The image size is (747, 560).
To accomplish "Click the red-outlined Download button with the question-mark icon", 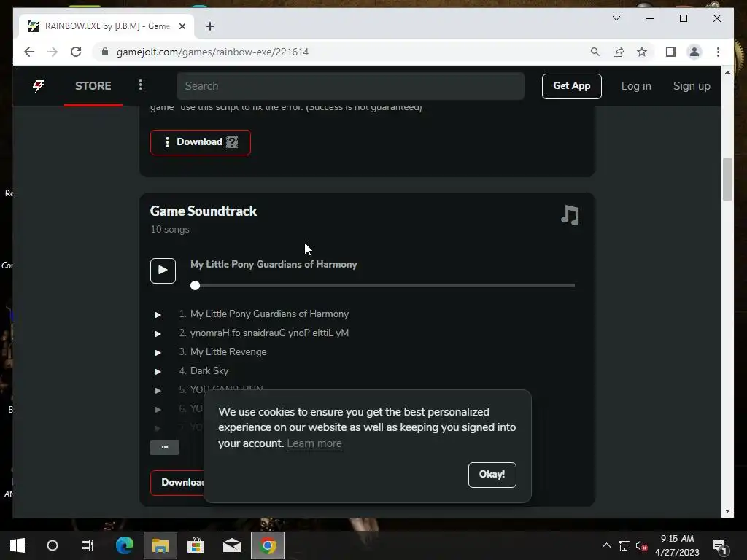I will (x=200, y=142).
